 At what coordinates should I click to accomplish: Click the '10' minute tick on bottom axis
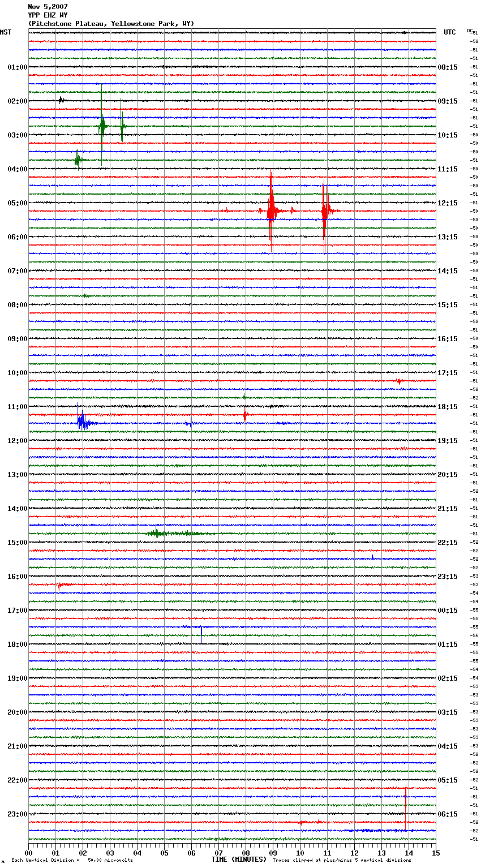point(300,853)
